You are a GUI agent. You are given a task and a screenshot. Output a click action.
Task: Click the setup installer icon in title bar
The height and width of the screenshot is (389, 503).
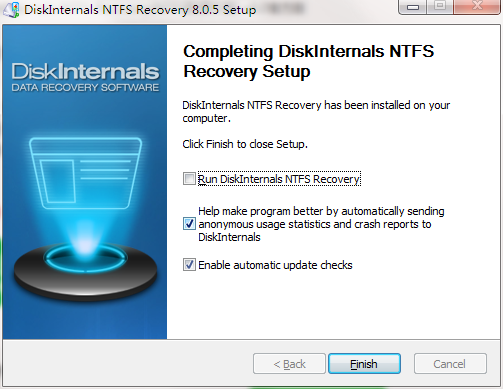[11, 10]
